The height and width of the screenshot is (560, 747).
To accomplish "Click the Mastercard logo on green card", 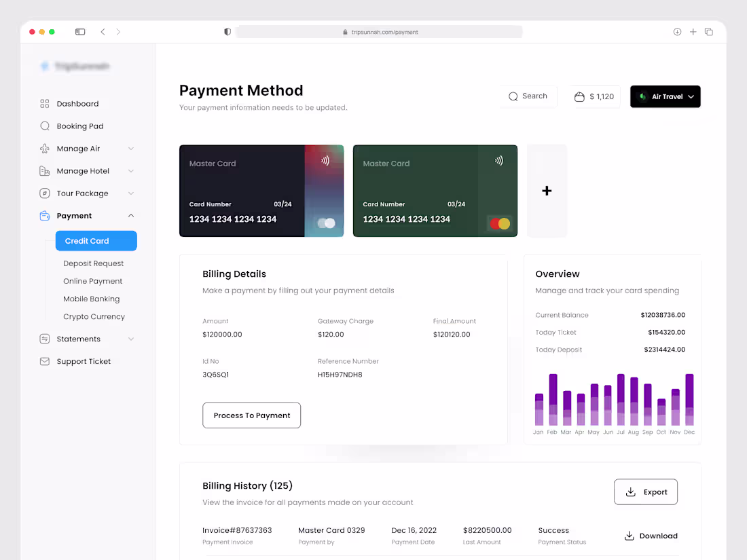I will pyautogui.click(x=500, y=223).
